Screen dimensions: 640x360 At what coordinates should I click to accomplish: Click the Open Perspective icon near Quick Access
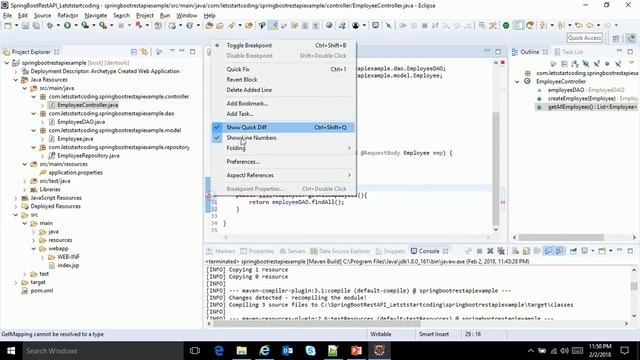[616, 38]
